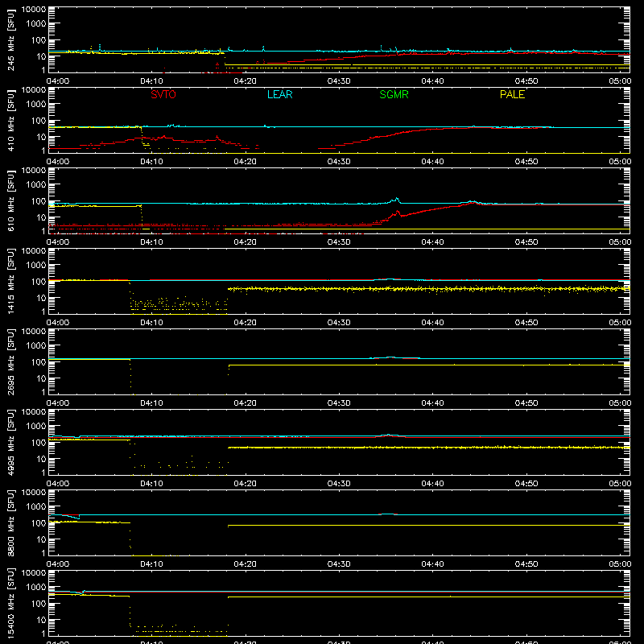The height and width of the screenshot is (644, 644).
Task: Click the 04:10 tick label under 245 MHz panel
Action: pos(151,81)
